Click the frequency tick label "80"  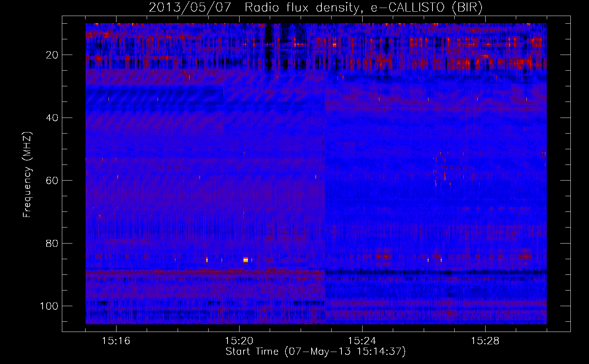52,243
